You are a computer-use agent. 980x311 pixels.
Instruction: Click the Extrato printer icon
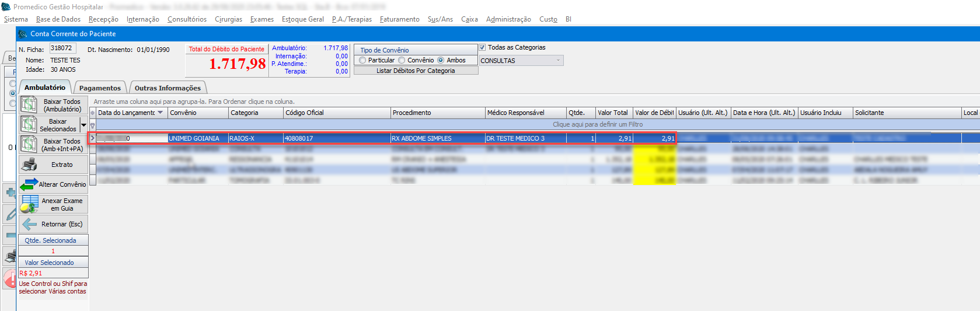point(29,165)
